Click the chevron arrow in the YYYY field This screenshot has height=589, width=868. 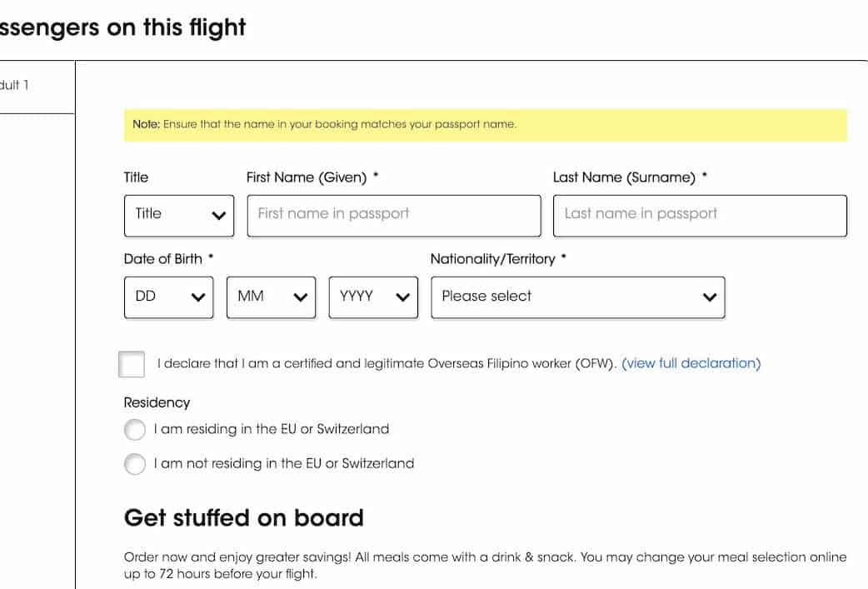403,297
